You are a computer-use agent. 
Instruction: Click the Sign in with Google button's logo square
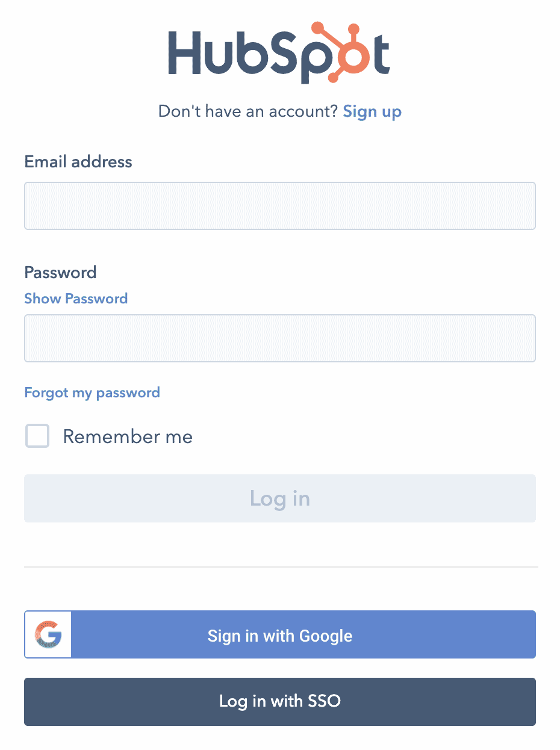coord(48,634)
